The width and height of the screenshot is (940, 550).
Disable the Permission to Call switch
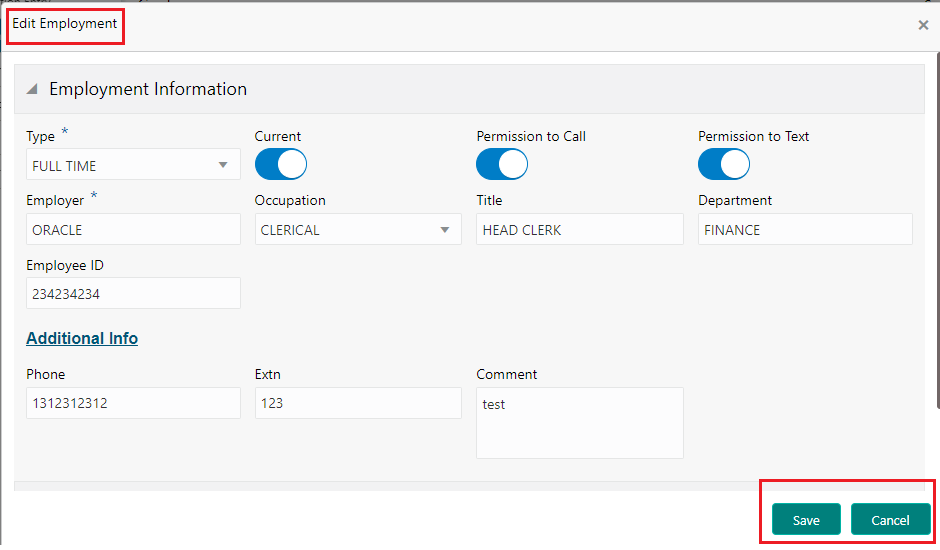[502, 164]
